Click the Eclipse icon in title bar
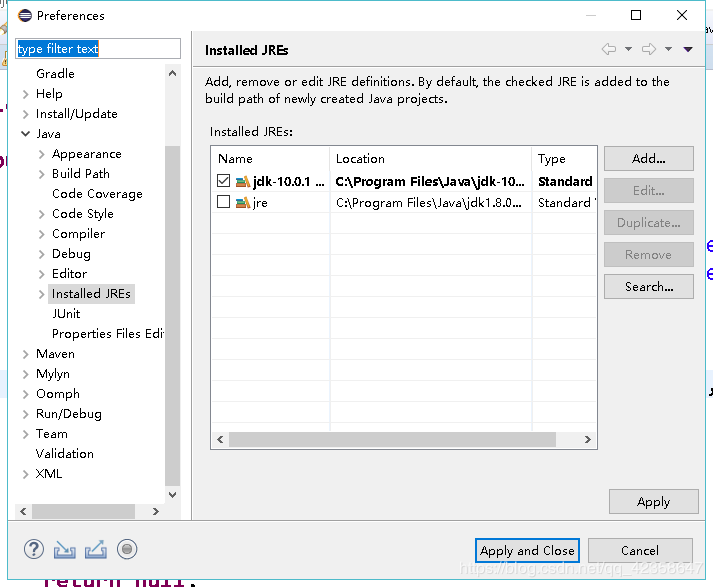 tap(25, 15)
